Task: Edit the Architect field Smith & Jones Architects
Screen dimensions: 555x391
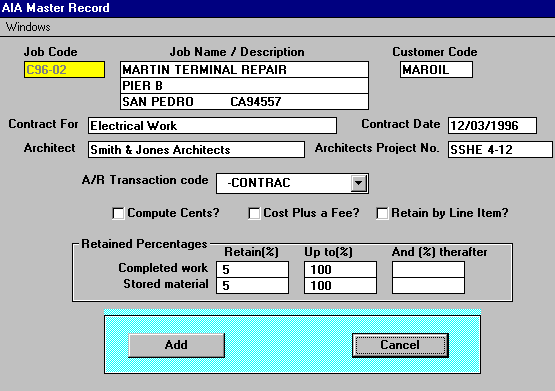Action: 196,149
